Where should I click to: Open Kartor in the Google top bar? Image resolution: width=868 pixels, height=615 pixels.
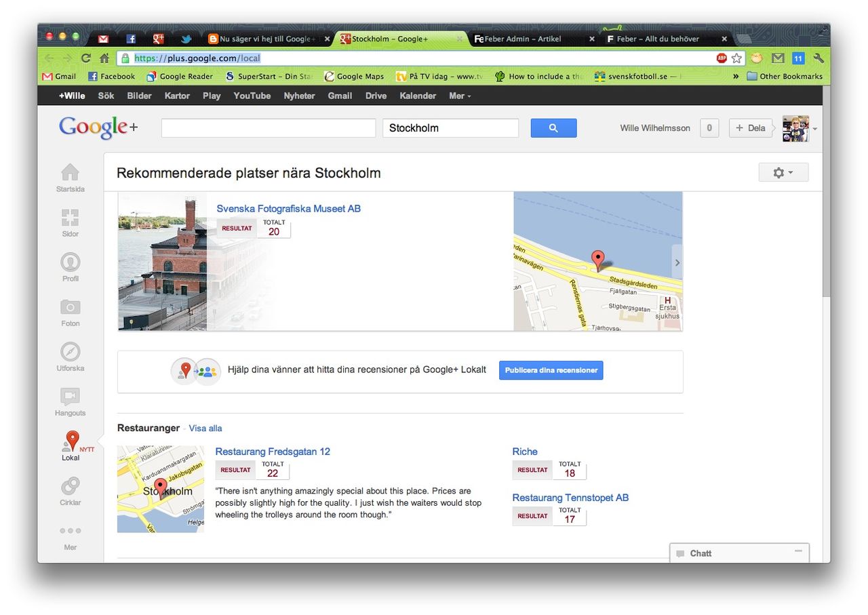click(177, 96)
